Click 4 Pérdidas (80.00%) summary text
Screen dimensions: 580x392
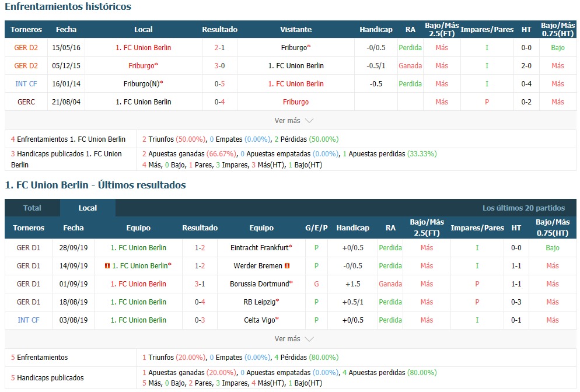306,358
